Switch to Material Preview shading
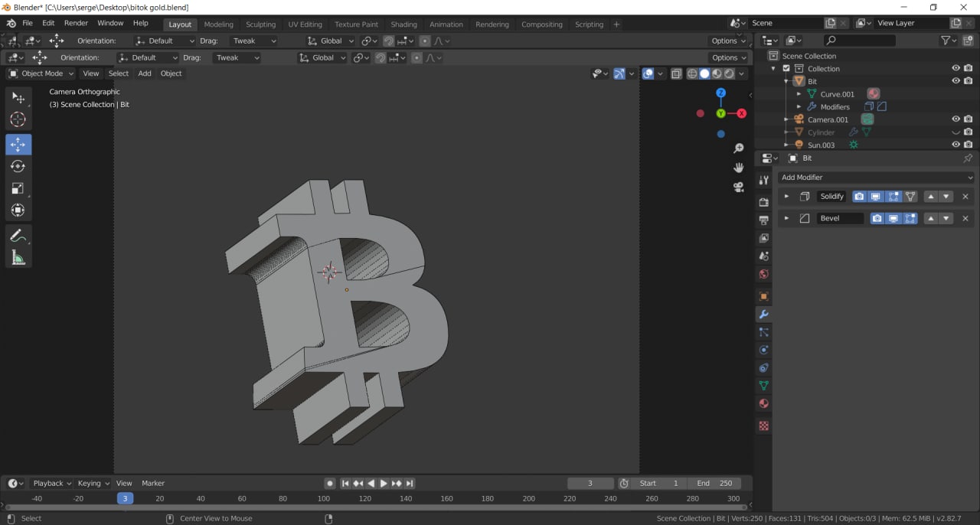Screen dimensions: 980x525 pyautogui.click(x=717, y=73)
